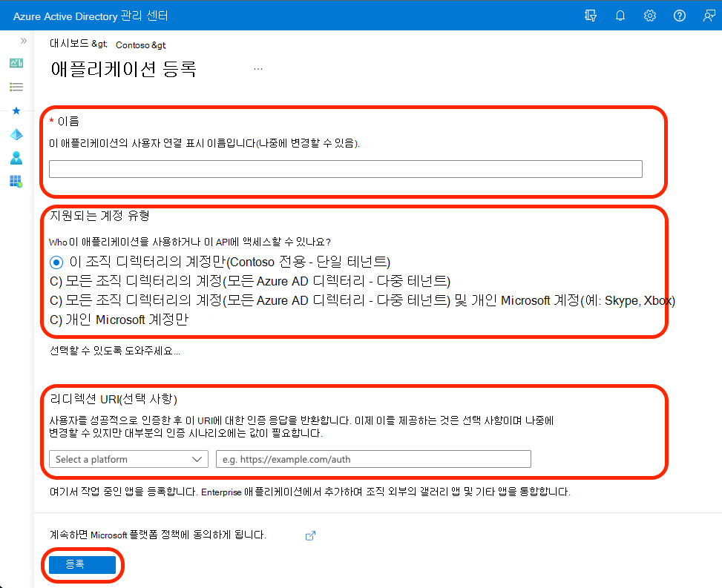
Task: Open Favorites via the star icon
Action: (16, 110)
